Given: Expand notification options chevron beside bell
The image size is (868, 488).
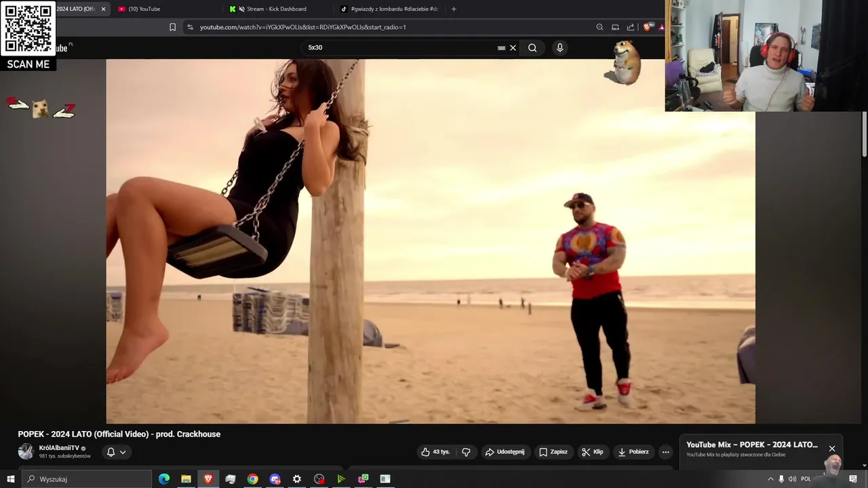Looking at the screenshot, I should pyautogui.click(x=123, y=452).
